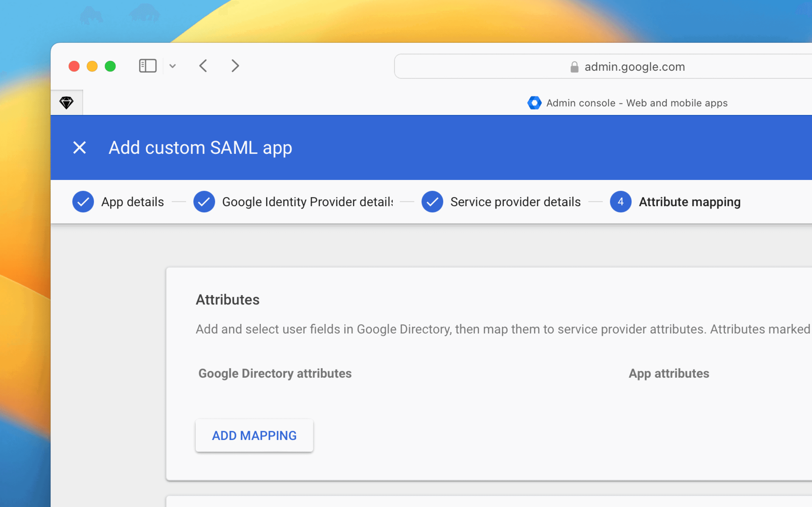Click the Google Admin hexagon favicon
Image resolution: width=812 pixels, height=507 pixels.
(x=534, y=103)
